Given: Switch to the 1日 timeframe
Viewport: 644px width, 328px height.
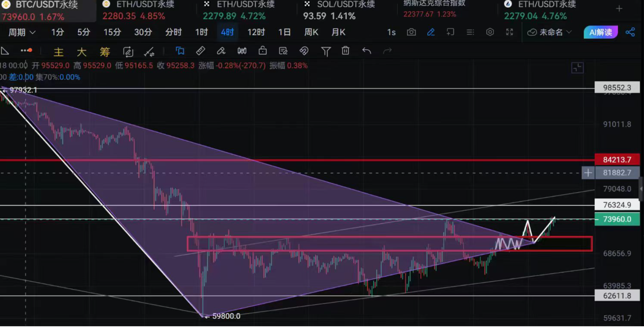Looking at the screenshot, I should pos(284,32).
